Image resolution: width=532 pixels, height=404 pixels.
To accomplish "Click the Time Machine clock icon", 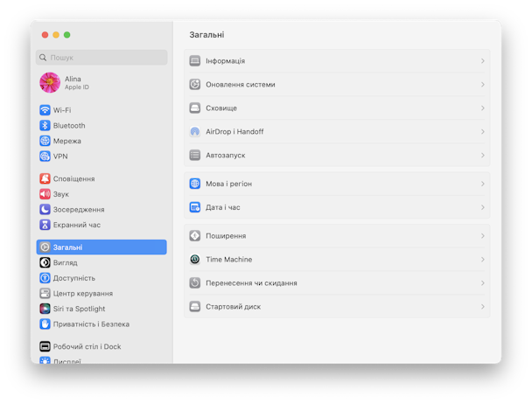I will coord(195,260).
